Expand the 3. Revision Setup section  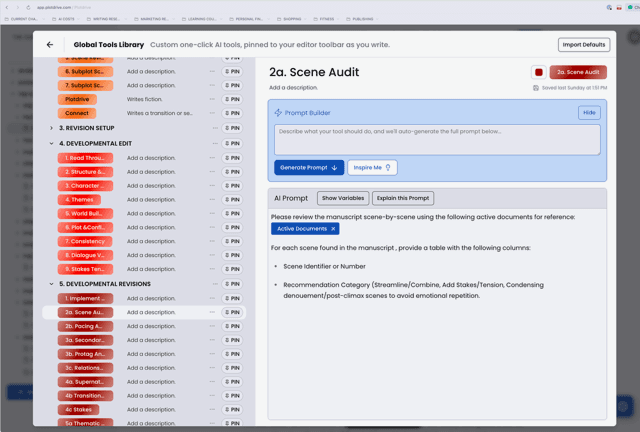52,128
